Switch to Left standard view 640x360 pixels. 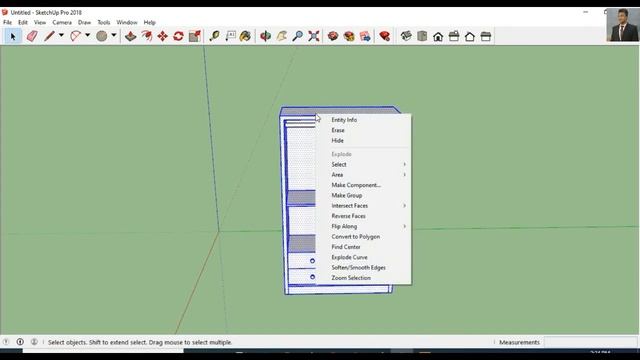(x=486, y=36)
